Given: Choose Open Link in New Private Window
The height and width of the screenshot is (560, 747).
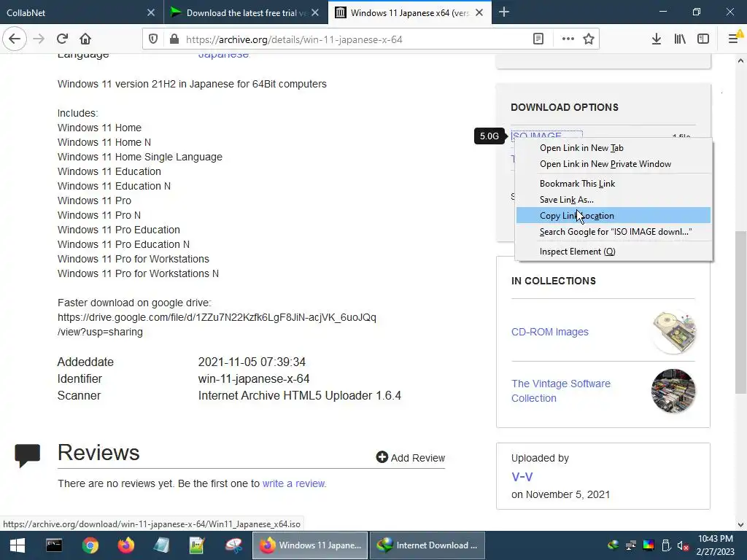Looking at the screenshot, I should (x=614, y=164).
